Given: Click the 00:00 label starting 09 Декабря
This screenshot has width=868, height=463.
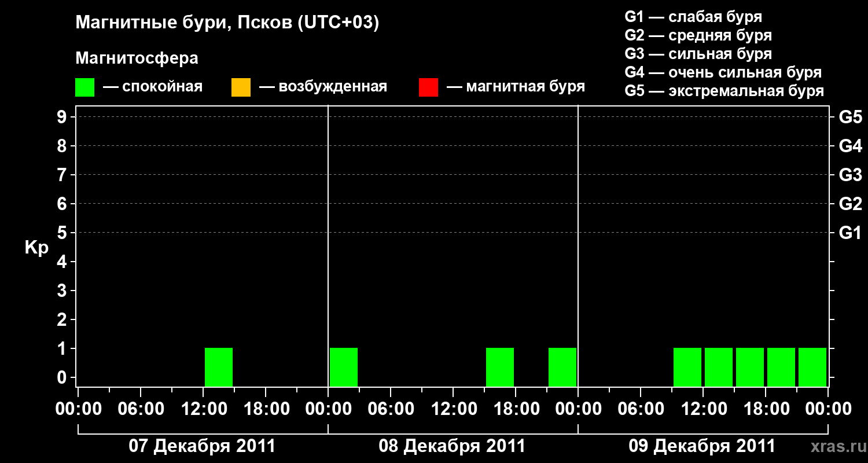Looking at the screenshot, I should [578, 409].
